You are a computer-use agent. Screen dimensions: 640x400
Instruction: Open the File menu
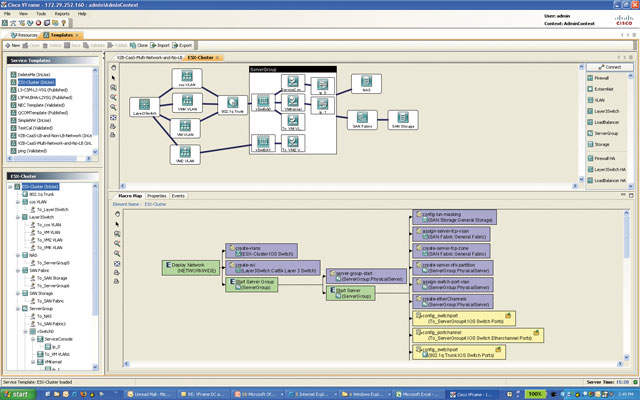click(7, 13)
